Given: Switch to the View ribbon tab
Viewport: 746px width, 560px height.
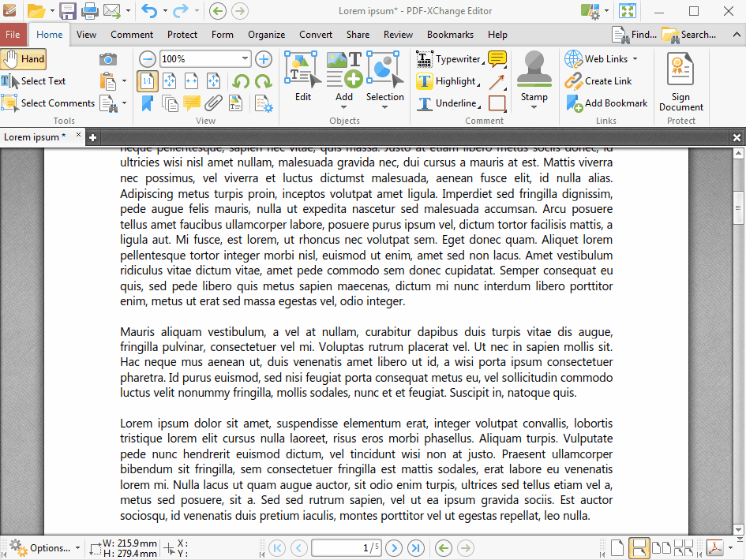Looking at the screenshot, I should (x=86, y=35).
